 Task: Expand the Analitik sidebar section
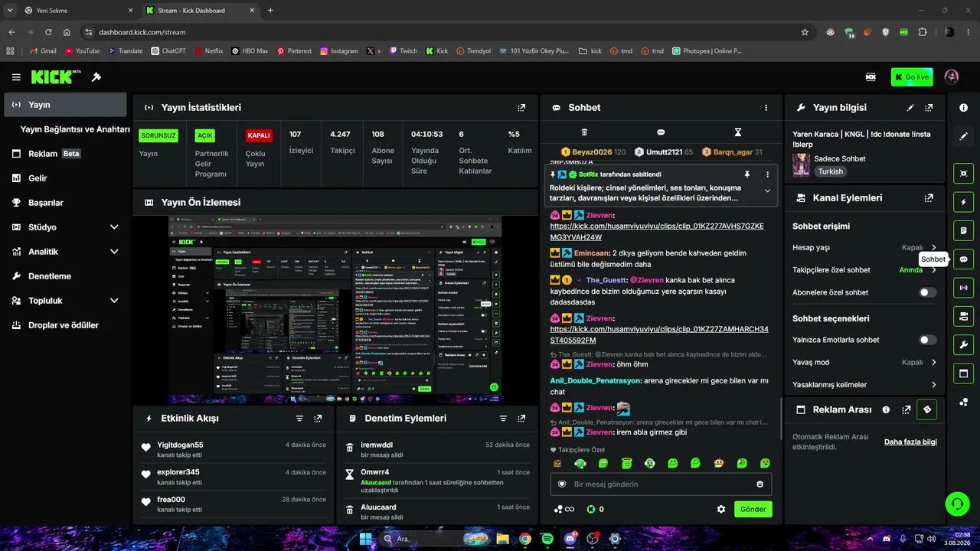coord(65,252)
